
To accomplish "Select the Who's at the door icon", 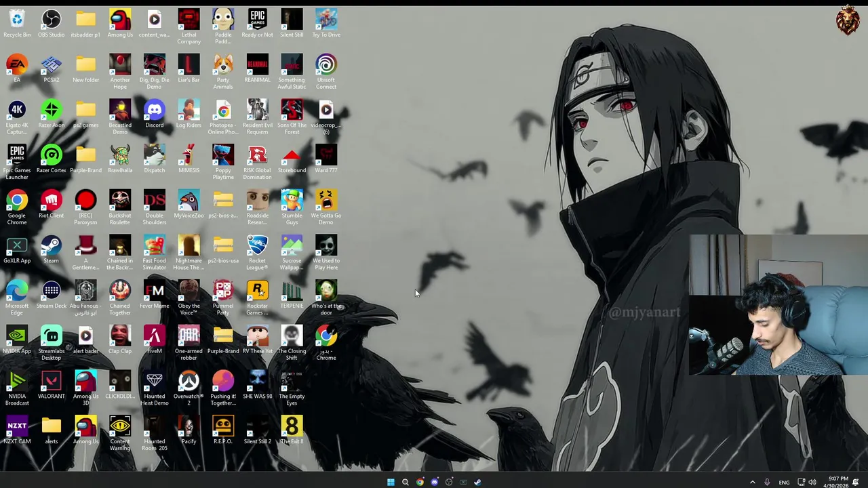I will (x=325, y=298).
